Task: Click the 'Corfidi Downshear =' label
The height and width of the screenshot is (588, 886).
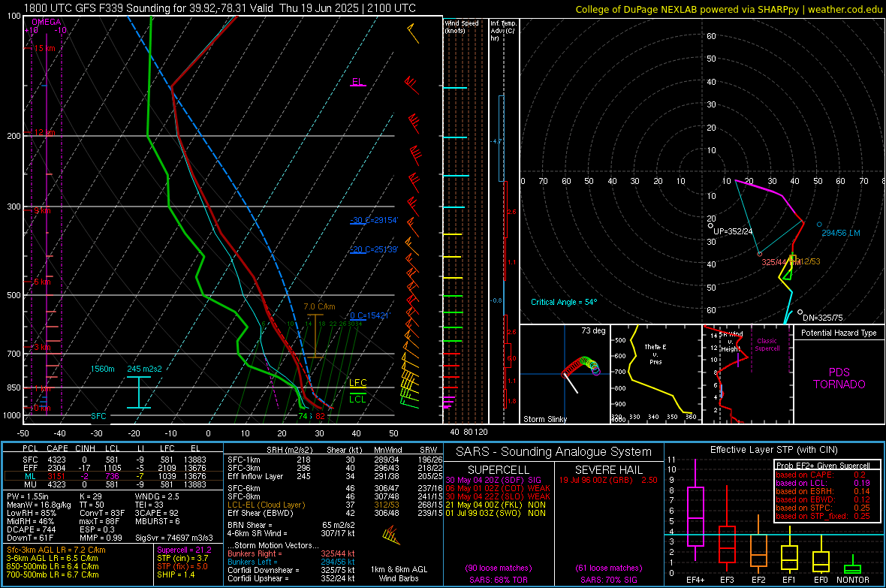Action: [x=263, y=570]
